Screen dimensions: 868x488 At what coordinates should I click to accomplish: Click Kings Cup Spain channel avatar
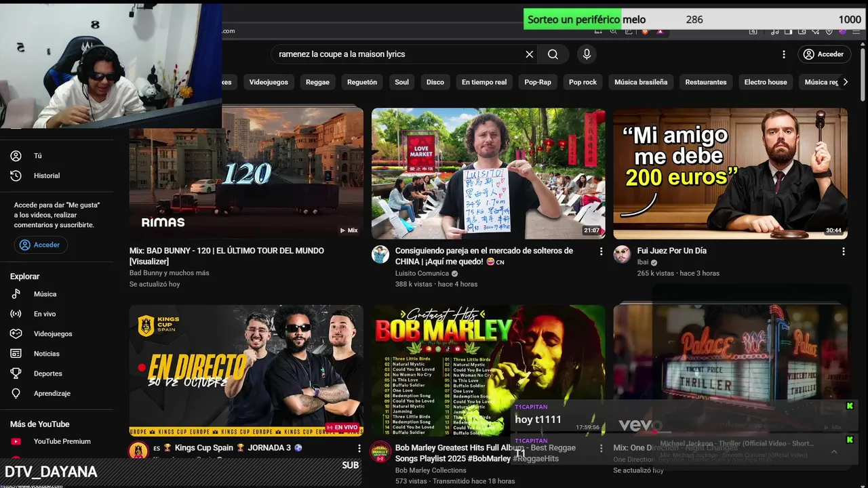[138, 450]
